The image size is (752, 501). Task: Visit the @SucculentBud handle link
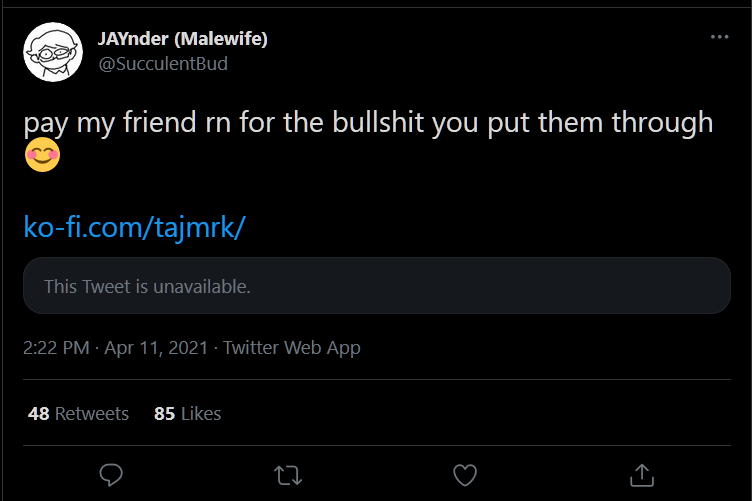click(x=163, y=64)
